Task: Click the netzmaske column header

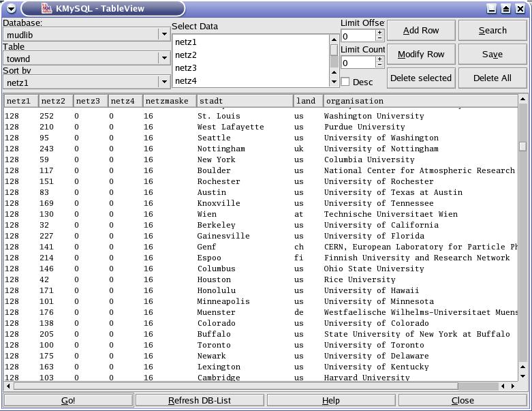Action: (x=170, y=101)
